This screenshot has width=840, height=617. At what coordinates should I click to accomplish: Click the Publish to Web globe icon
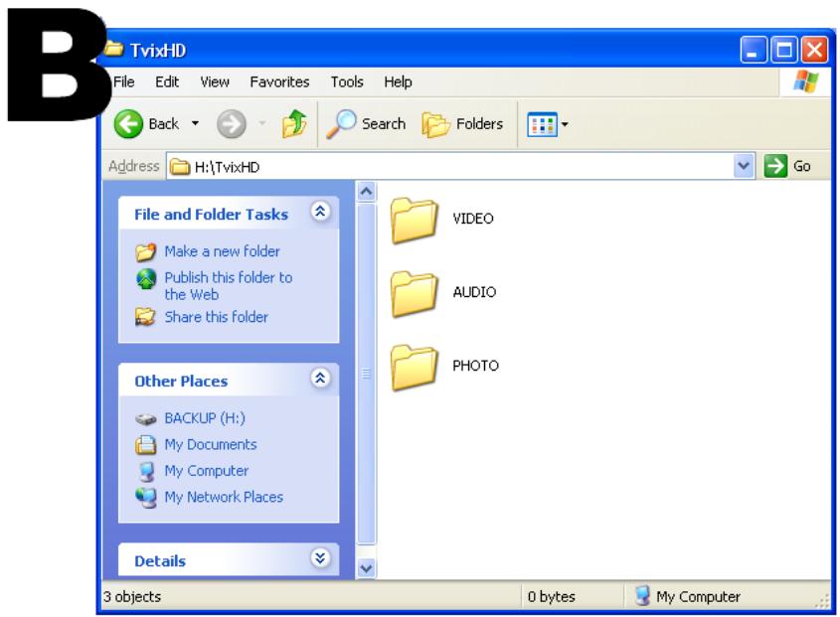146,279
